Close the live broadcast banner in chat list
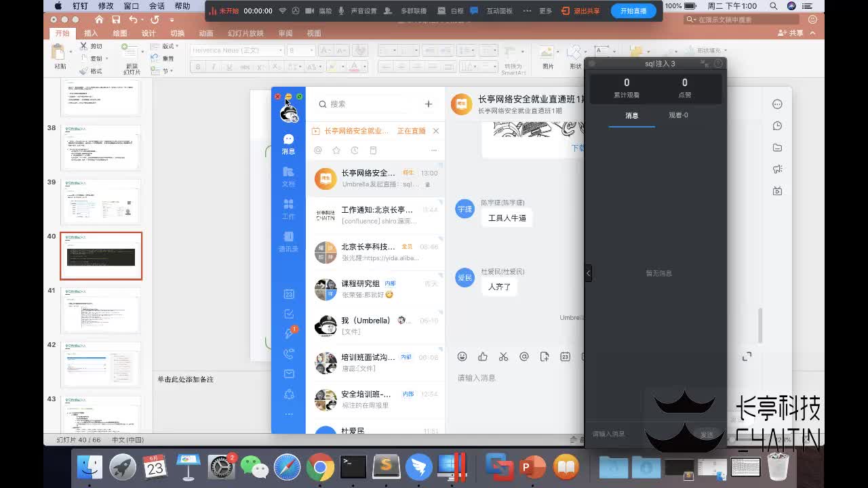Screen dimensions: 868x488 coord(436,131)
